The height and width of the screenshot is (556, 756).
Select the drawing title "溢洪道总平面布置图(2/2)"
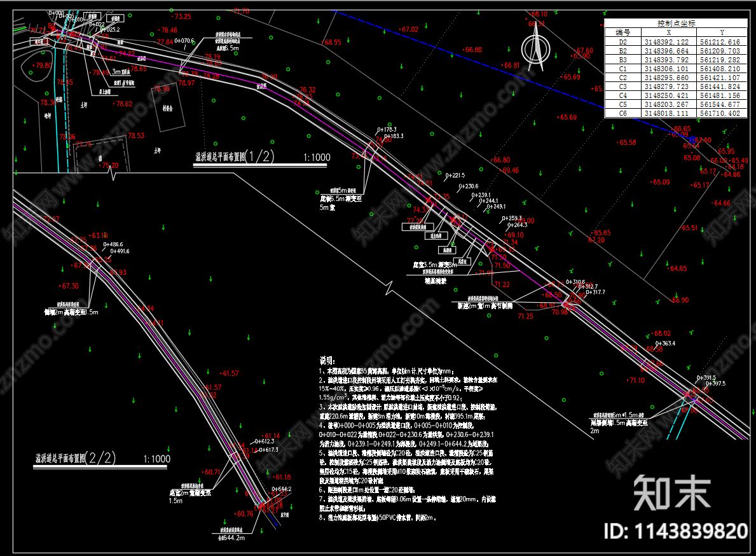(75, 458)
